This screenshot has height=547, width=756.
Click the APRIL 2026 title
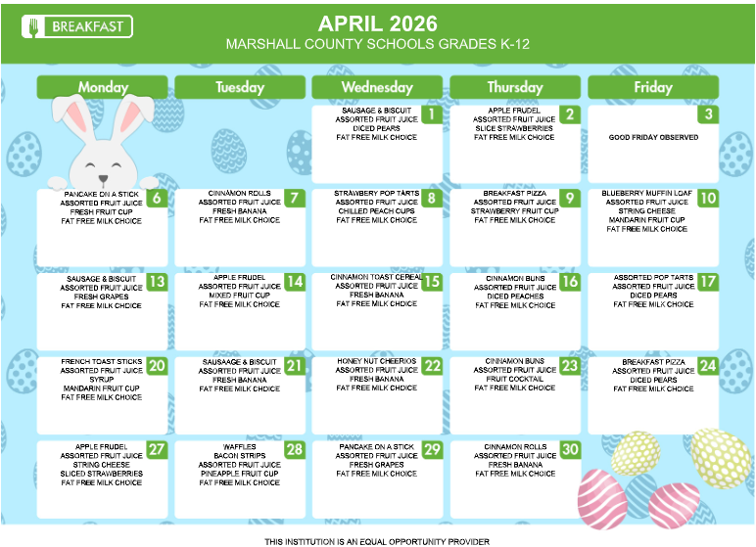377,23
